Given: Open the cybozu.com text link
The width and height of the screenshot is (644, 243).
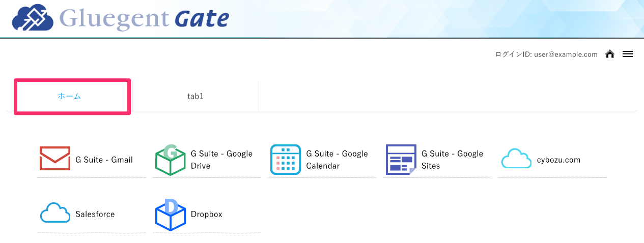Looking at the screenshot, I should click(558, 160).
